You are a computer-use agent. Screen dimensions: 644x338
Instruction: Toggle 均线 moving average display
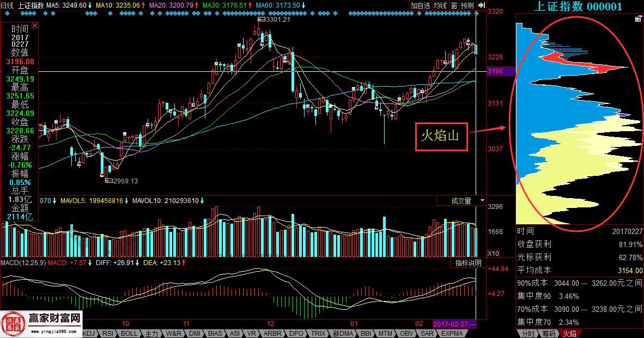click(440, 5)
